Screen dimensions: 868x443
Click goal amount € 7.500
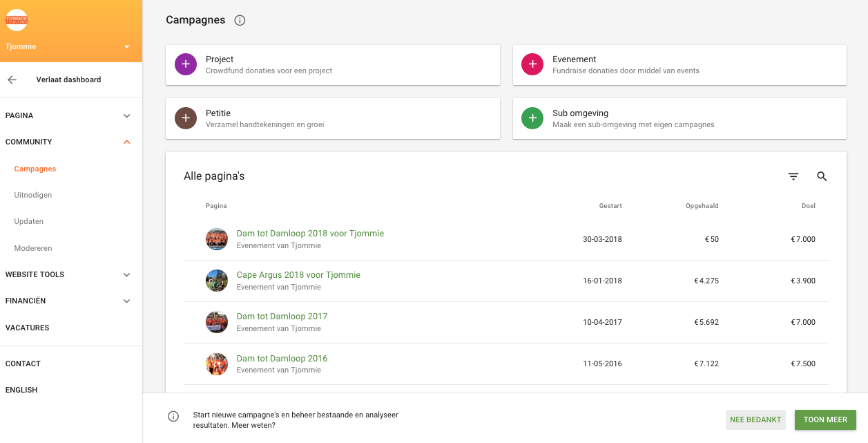pos(803,364)
